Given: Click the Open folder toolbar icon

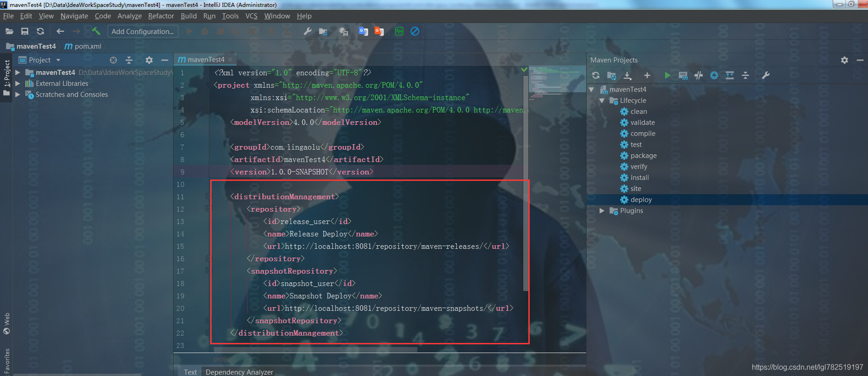Looking at the screenshot, I should pyautogui.click(x=9, y=31).
